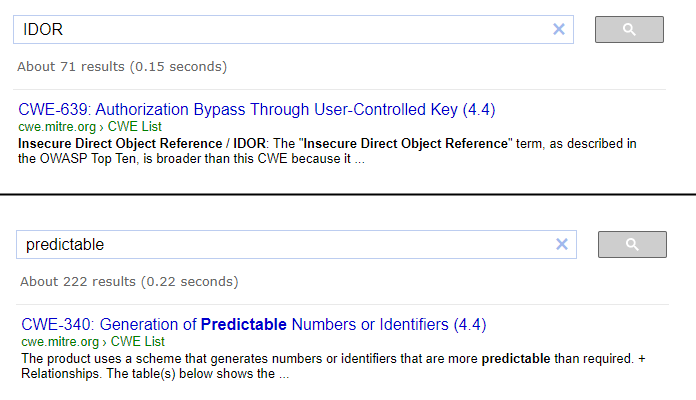Click the bold Predictable word in the CWE-340 title
696x400 pixels.
click(x=244, y=325)
